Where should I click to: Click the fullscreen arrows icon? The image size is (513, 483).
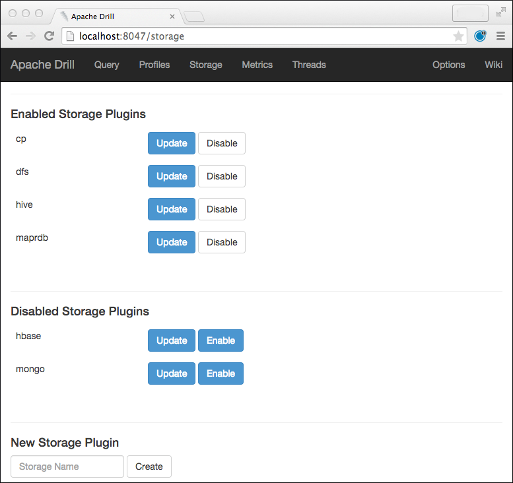coord(501,12)
